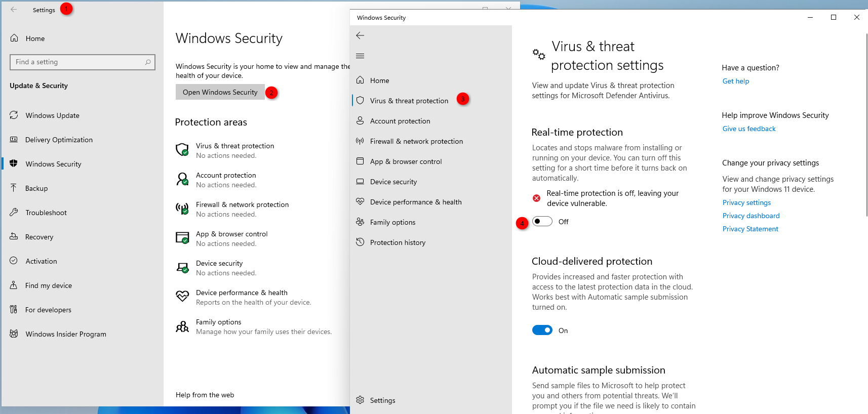Go to Device security in the sidebar
The height and width of the screenshot is (414, 868).
[393, 182]
